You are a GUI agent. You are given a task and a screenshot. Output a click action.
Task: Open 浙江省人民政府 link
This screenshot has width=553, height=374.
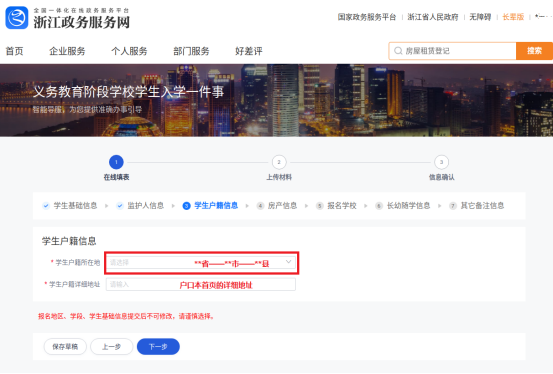433,17
